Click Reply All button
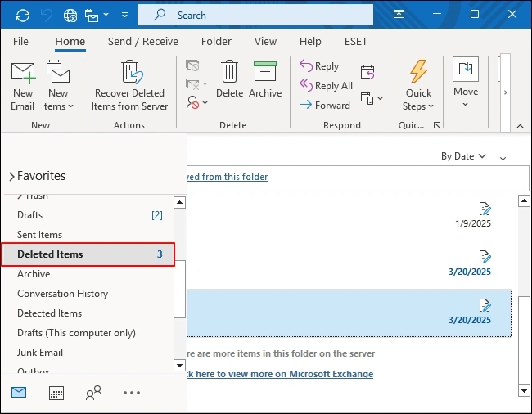The width and height of the screenshot is (532, 414). [x=326, y=85]
